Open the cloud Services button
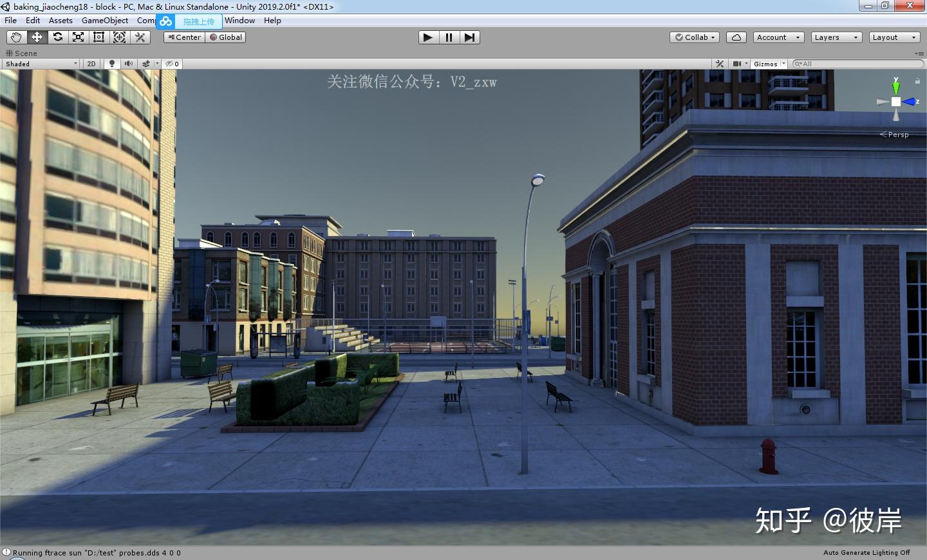Screen dimensions: 927x560 click(x=736, y=37)
